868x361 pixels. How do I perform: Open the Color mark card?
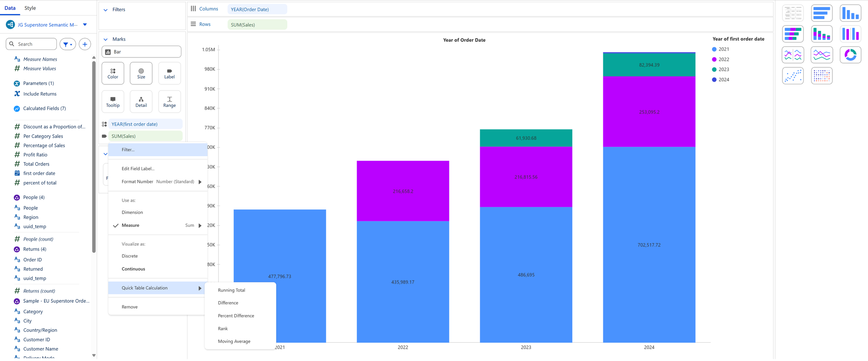click(x=113, y=73)
